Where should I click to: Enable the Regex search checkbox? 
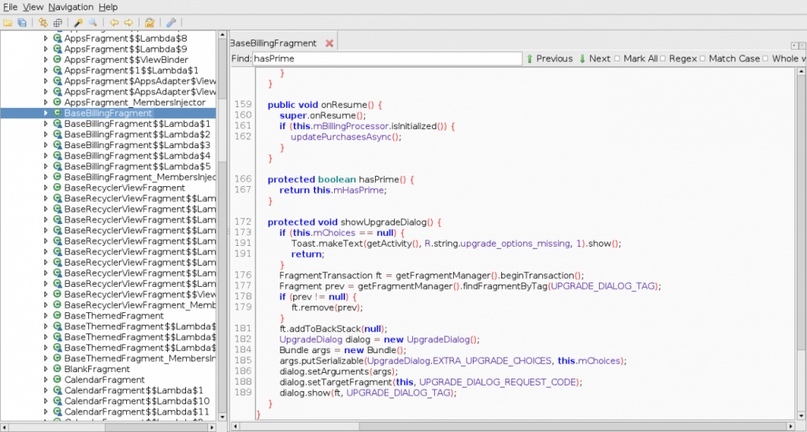[663, 59]
